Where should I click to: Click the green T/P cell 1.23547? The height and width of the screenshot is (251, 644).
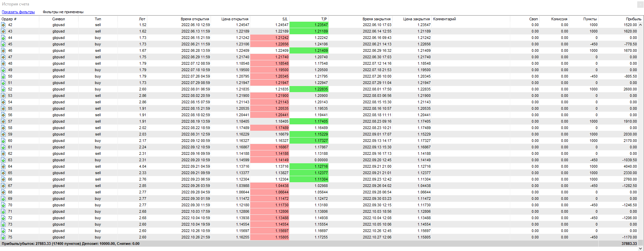pyautogui.click(x=309, y=25)
